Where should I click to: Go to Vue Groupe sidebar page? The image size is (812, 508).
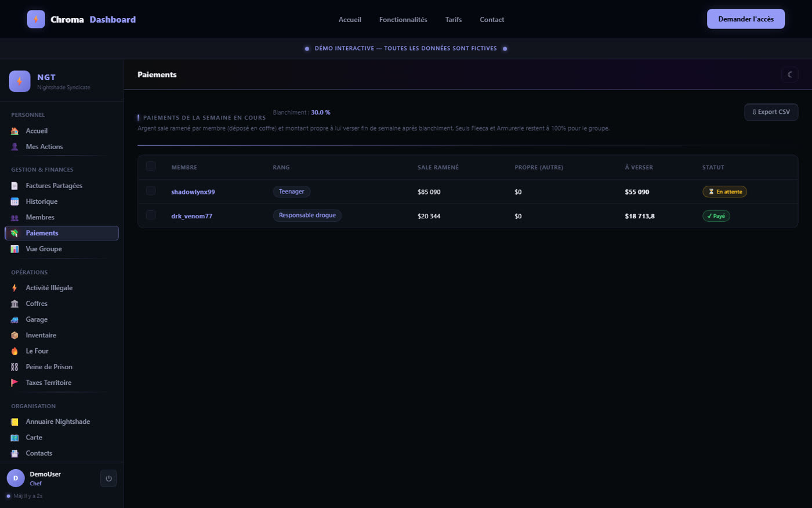(61, 249)
